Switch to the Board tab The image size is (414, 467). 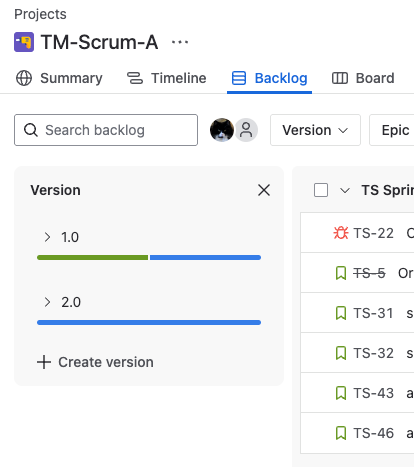pyautogui.click(x=363, y=78)
